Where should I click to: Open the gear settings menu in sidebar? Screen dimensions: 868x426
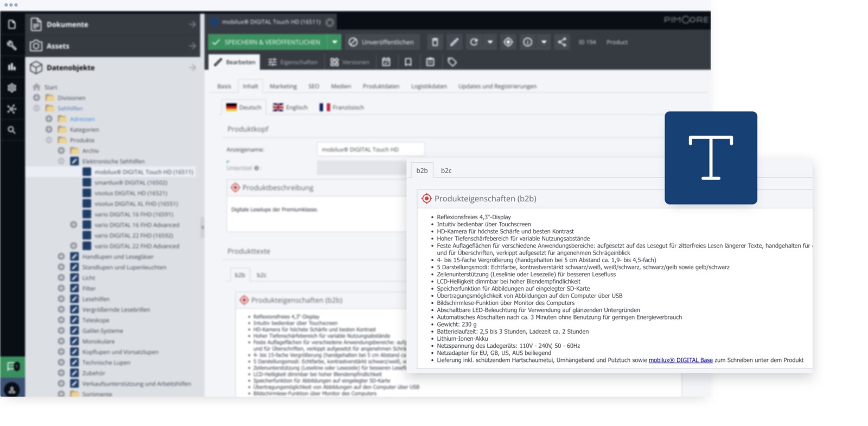[11, 88]
